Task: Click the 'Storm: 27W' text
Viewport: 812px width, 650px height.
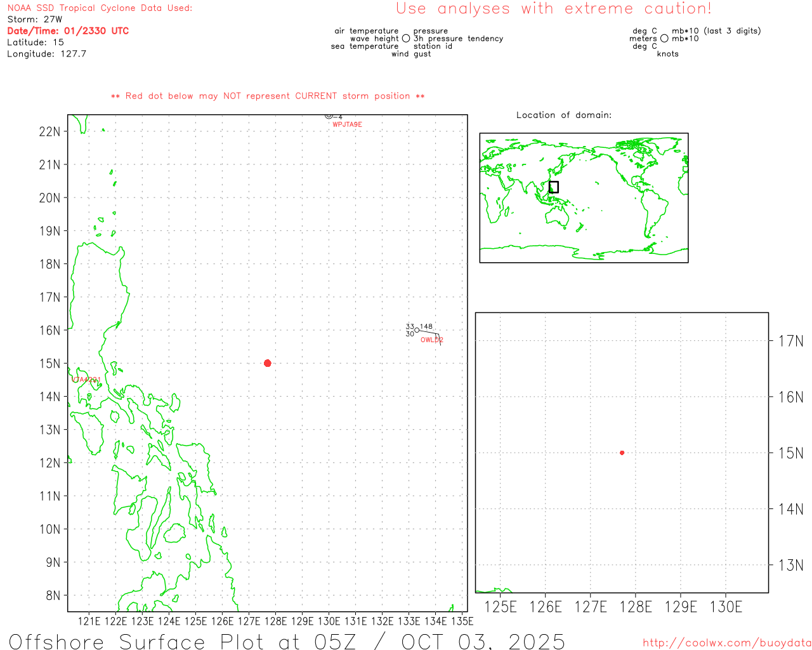Action: pyautogui.click(x=35, y=20)
